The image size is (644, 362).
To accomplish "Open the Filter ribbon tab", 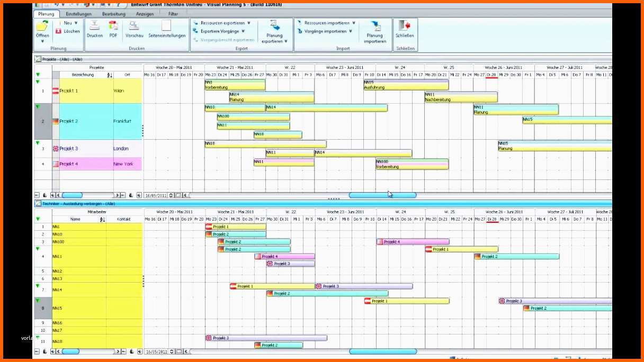I will coord(173,14).
